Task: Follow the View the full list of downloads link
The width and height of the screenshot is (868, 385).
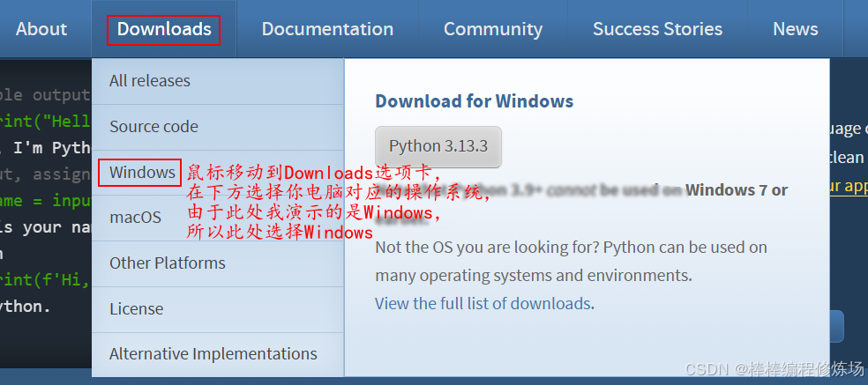Action: (483, 304)
